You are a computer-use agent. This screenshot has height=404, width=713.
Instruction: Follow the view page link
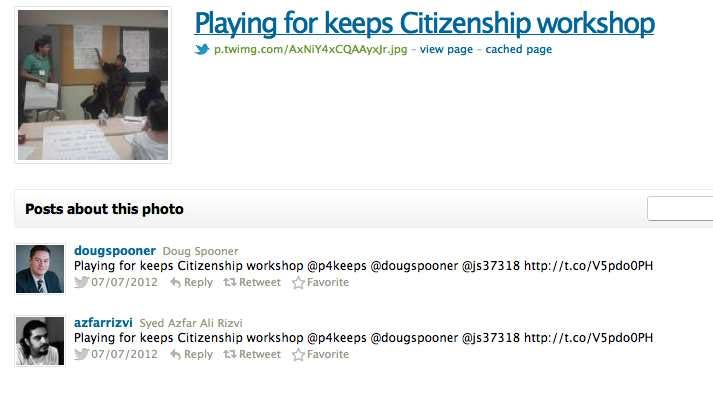click(446, 50)
